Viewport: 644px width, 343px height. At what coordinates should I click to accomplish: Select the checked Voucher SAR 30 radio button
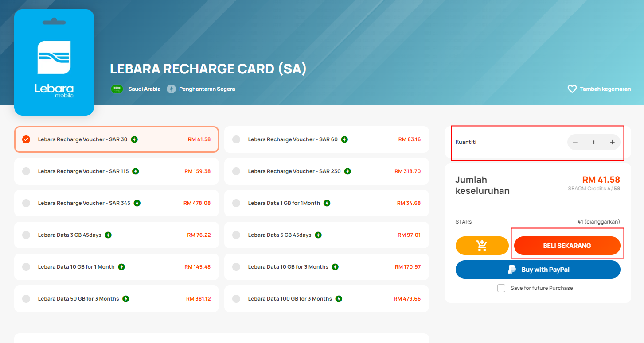click(x=26, y=139)
